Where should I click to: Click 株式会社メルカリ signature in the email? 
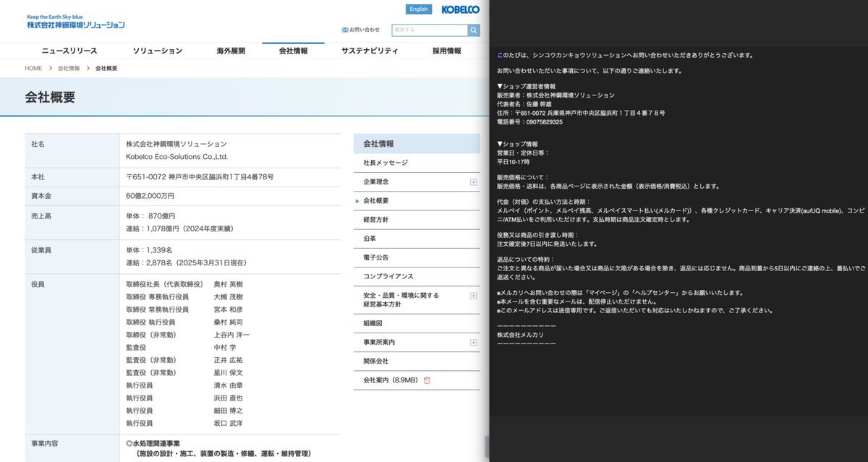(x=519, y=335)
